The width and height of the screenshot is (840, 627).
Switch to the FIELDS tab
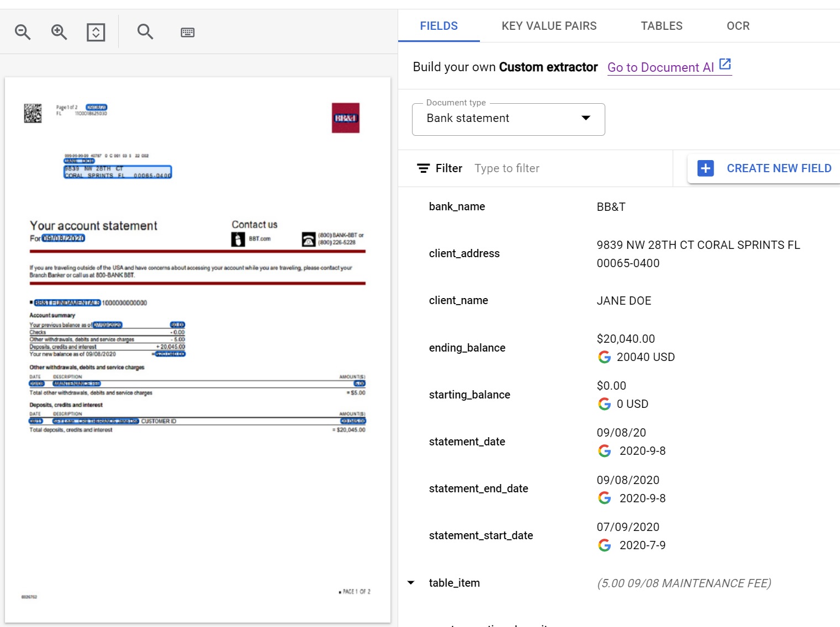tap(439, 26)
